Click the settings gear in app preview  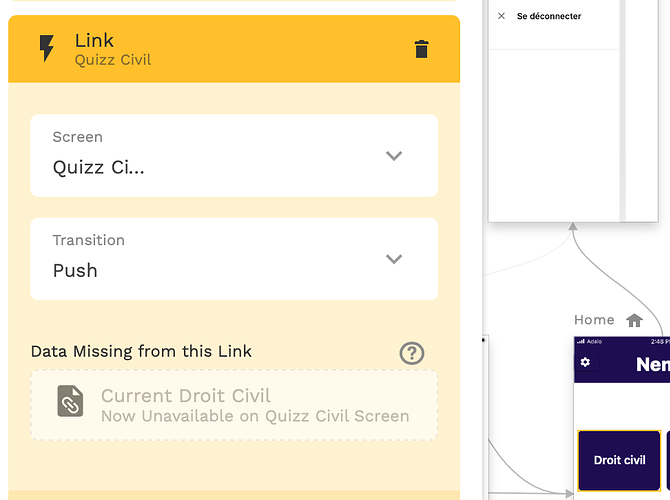point(585,362)
